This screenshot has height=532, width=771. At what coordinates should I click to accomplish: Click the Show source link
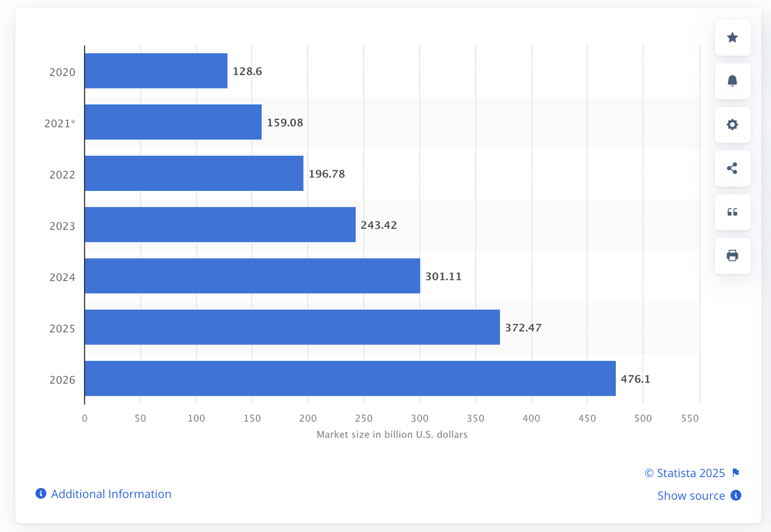pyautogui.click(x=691, y=495)
